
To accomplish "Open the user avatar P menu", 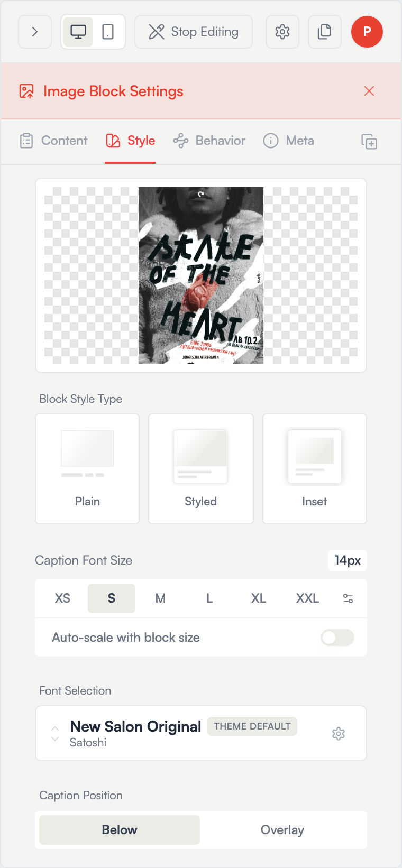I will click(367, 32).
